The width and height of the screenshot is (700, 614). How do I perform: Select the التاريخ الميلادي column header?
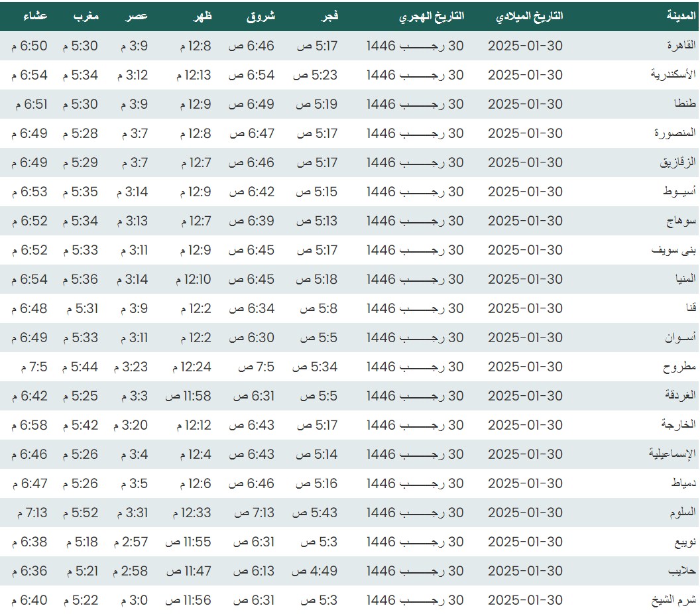click(529, 17)
